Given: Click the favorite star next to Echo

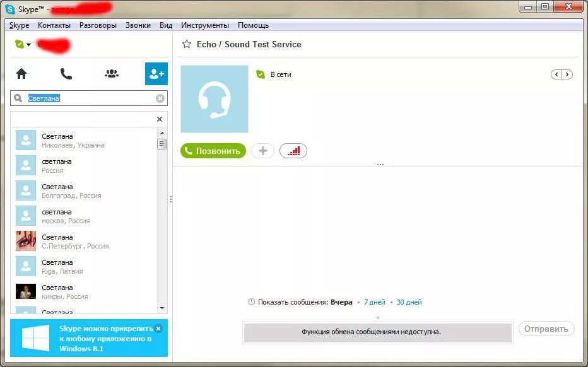Looking at the screenshot, I should [186, 44].
